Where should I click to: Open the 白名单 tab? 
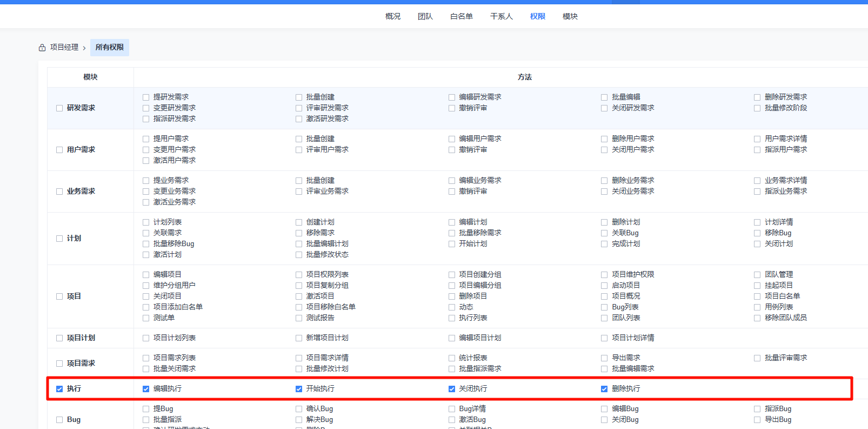pos(461,16)
